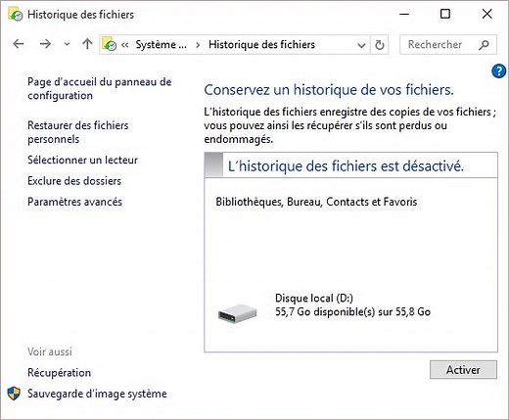Refresh the Historique des fichiers page
This screenshot has width=509, height=420.
[379, 45]
